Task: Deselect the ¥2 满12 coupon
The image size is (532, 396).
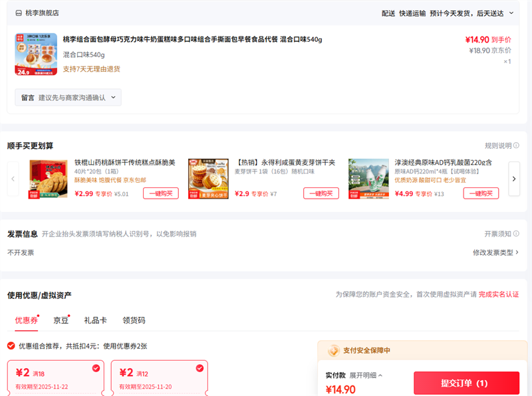Action: 199,368
